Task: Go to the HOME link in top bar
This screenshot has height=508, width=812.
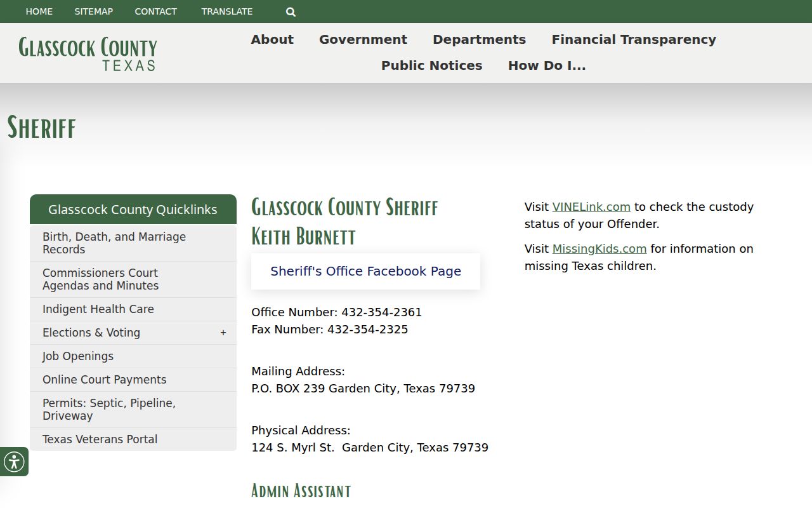Action: click(39, 11)
